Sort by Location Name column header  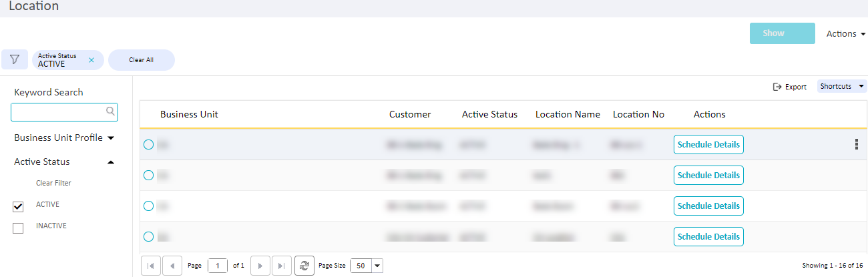[568, 114]
